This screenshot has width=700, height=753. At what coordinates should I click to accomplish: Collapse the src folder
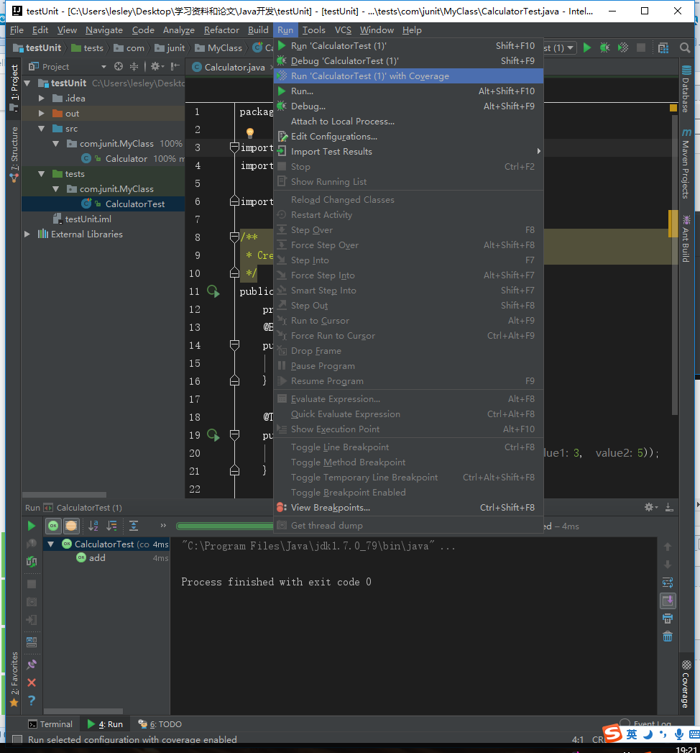(x=42, y=129)
